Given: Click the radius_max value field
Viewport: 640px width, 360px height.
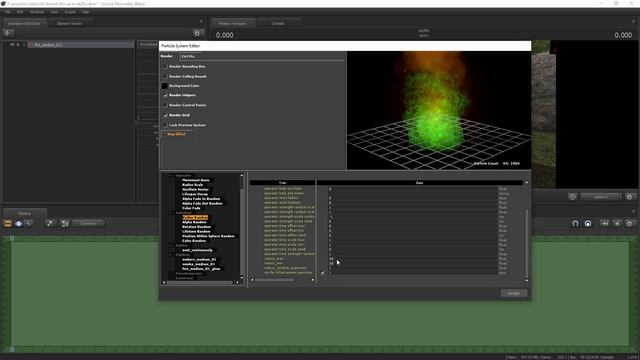Looking at the screenshot, I should [412, 259].
